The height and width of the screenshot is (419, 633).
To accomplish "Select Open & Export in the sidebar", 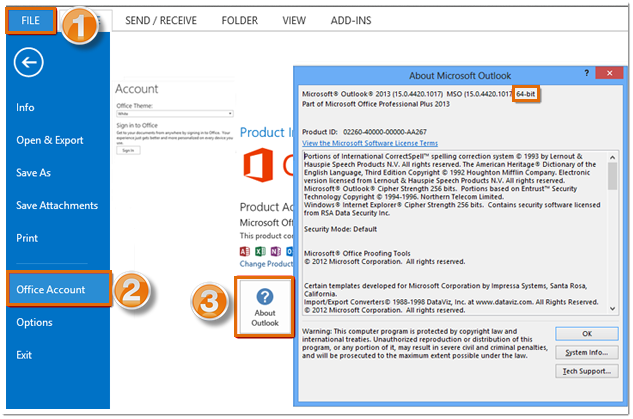I will (50, 140).
